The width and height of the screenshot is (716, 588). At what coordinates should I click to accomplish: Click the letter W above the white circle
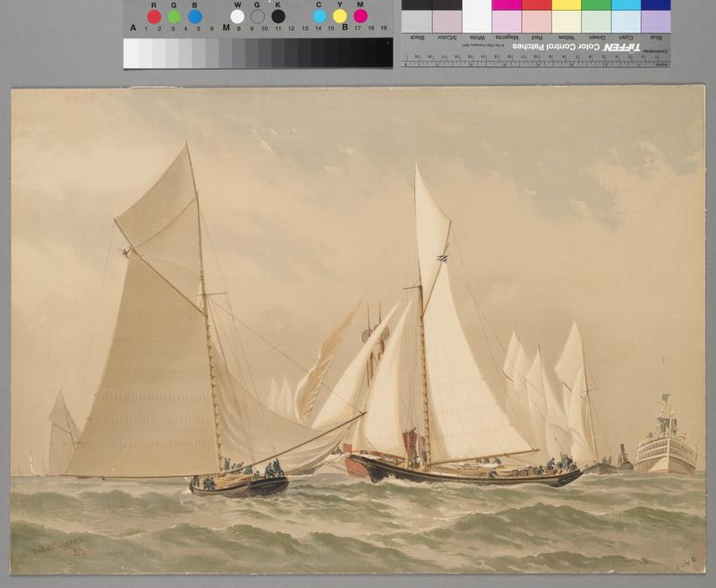click(x=237, y=5)
